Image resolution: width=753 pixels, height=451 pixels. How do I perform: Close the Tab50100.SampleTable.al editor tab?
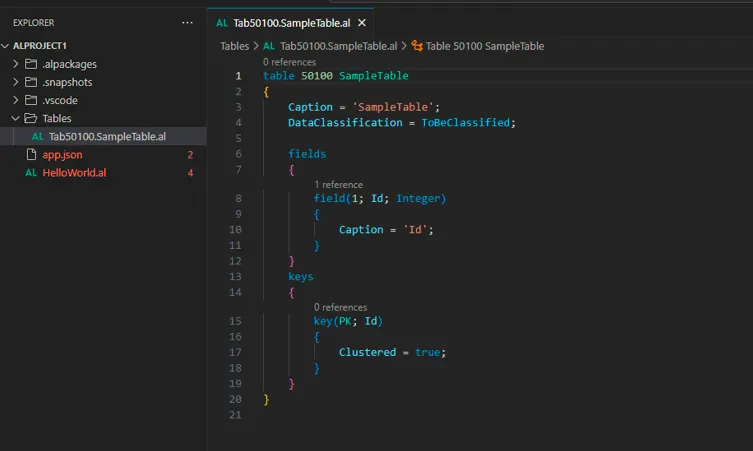click(x=362, y=23)
